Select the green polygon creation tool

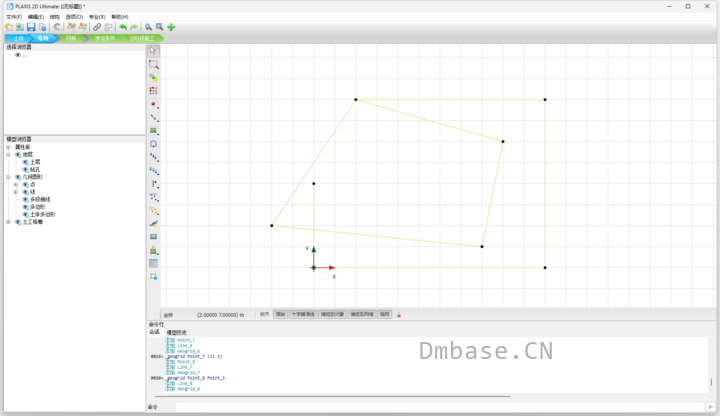point(153,131)
